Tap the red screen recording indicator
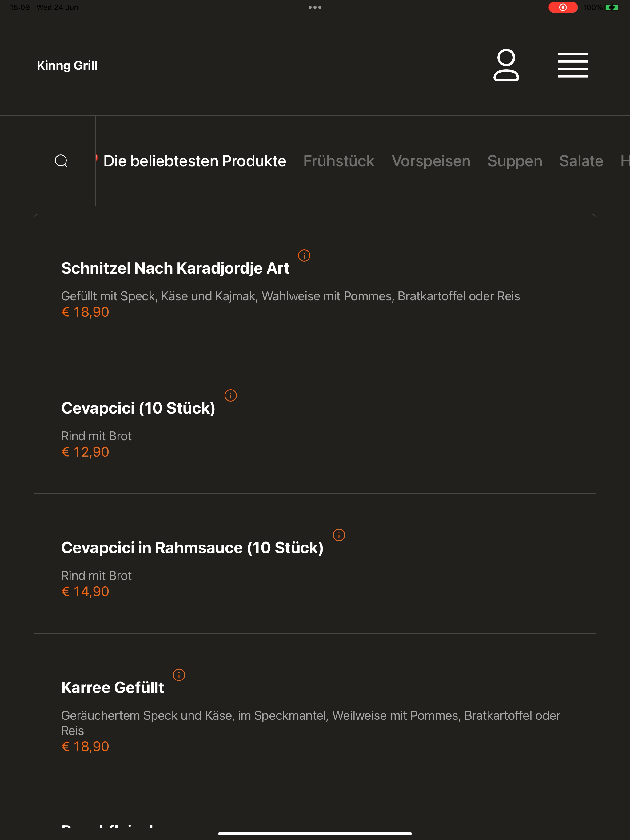Screen dimensions: 630x840 pos(563,7)
